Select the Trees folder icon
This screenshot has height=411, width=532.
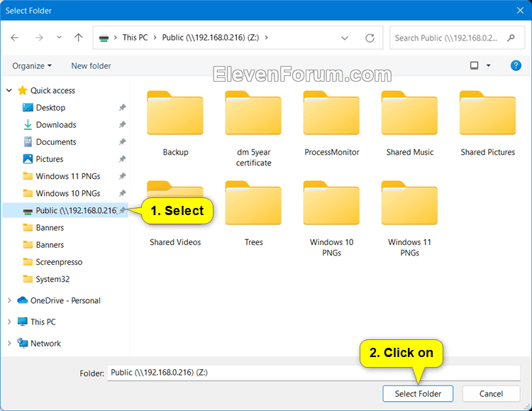click(x=253, y=203)
